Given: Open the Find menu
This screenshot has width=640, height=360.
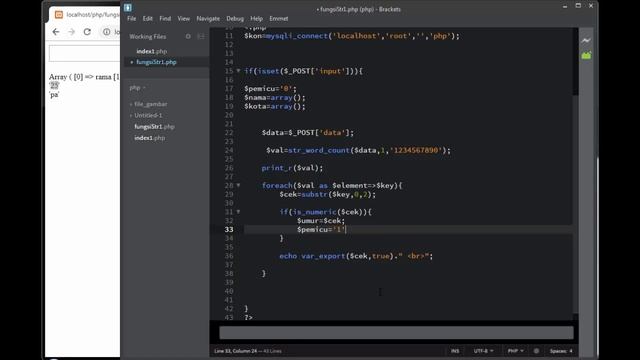Looking at the screenshot, I should tap(165, 19).
